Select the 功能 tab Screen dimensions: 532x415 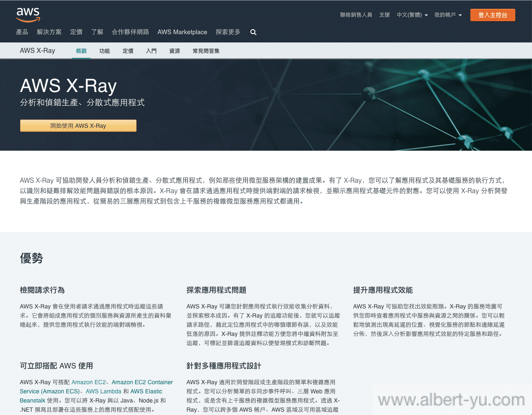coord(105,51)
